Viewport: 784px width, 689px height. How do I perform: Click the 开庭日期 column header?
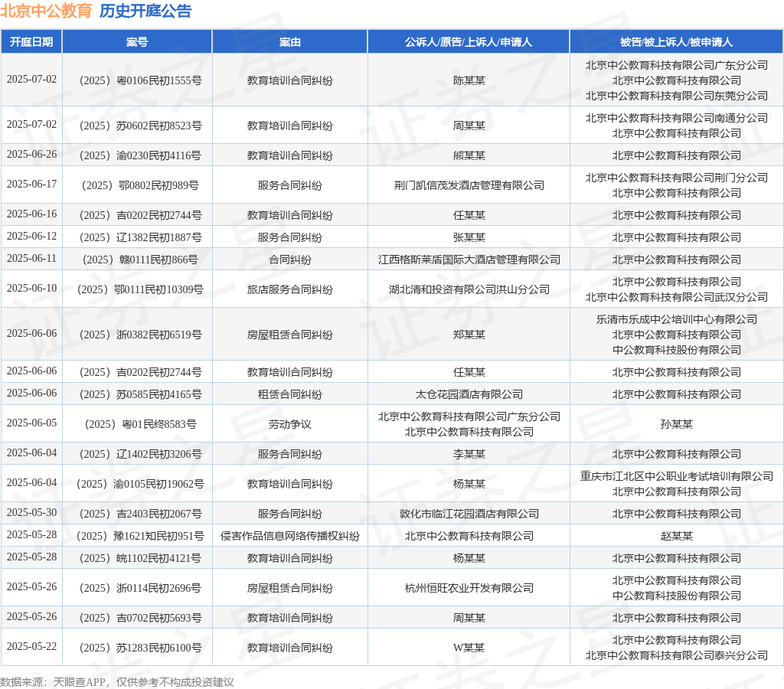click(x=31, y=42)
